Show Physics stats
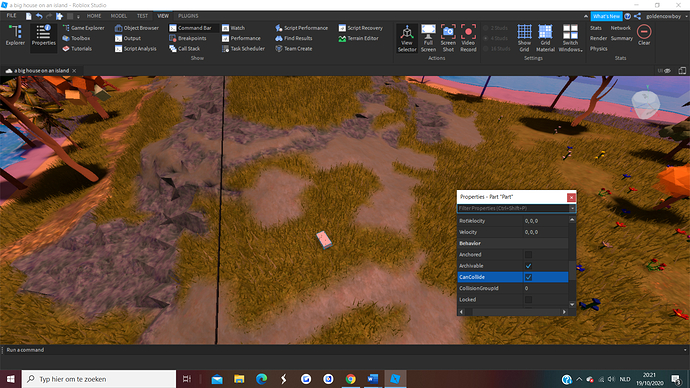This screenshot has width=690, height=388. click(598, 49)
